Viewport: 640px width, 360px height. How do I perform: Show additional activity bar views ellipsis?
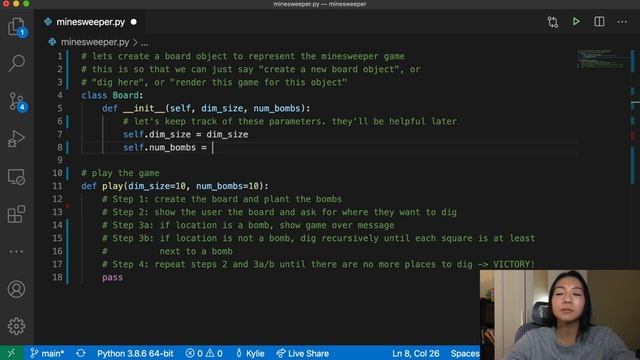click(16, 251)
